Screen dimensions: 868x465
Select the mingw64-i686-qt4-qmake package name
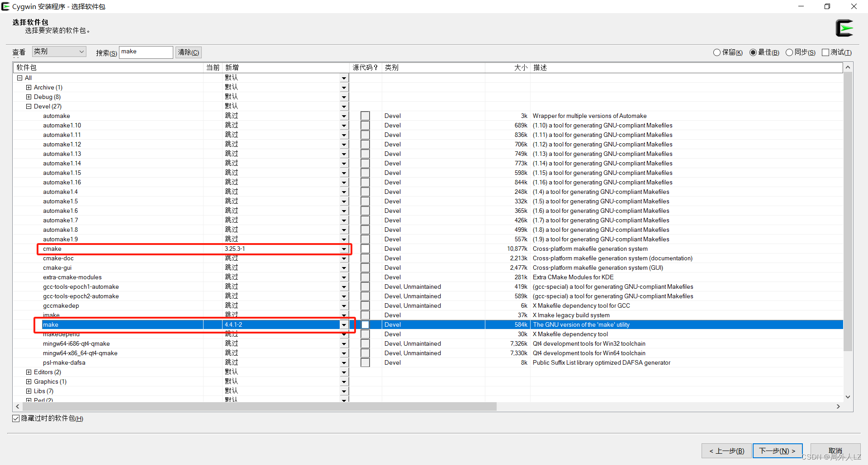pyautogui.click(x=76, y=344)
